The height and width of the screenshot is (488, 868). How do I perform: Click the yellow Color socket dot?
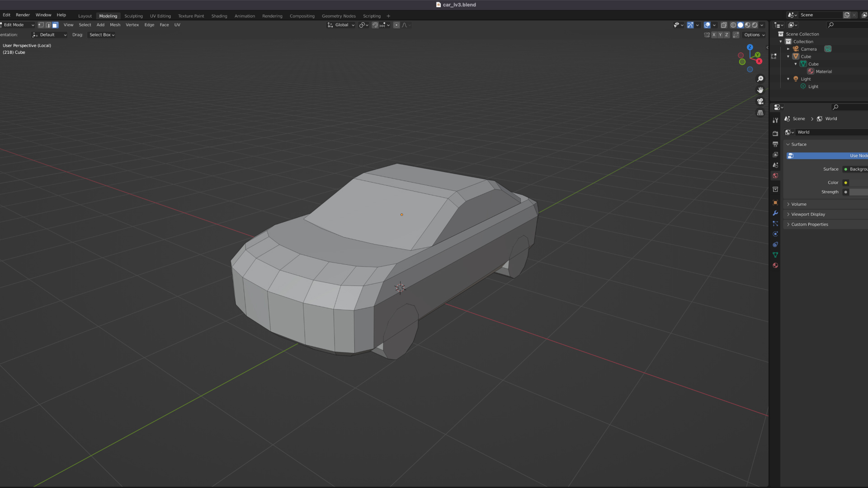pyautogui.click(x=845, y=183)
